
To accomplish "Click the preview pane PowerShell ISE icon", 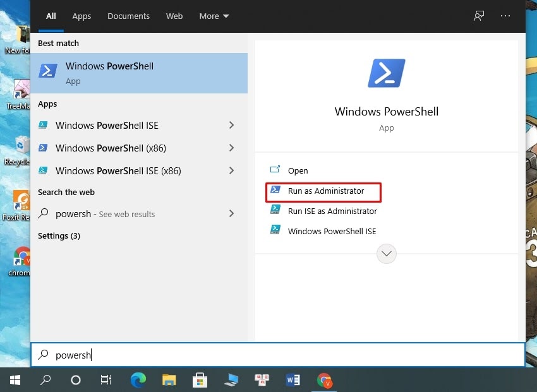I will [275, 230].
